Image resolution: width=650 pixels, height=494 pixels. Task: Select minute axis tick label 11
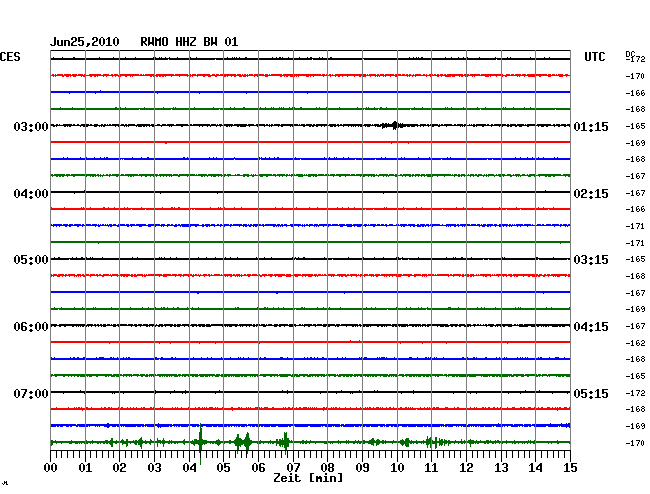(x=431, y=468)
